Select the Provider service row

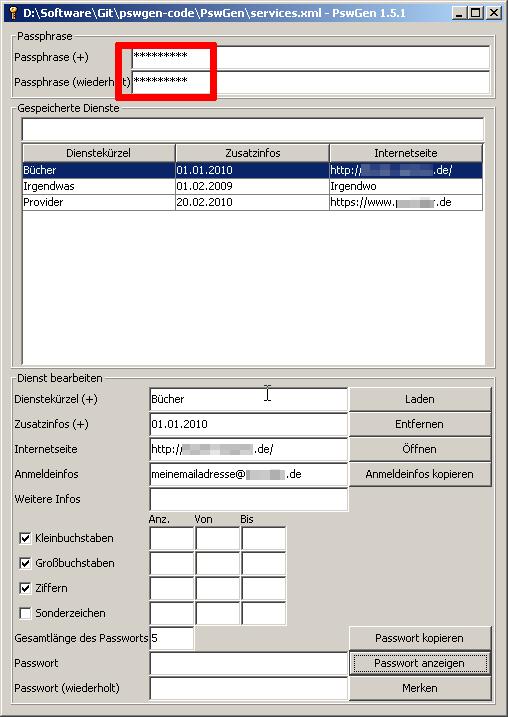click(x=252, y=202)
